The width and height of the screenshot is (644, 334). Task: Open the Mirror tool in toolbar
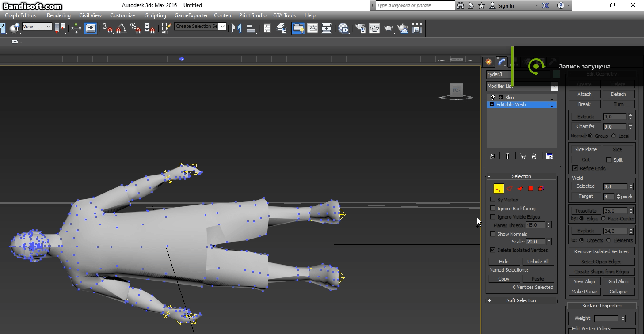(236, 28)
